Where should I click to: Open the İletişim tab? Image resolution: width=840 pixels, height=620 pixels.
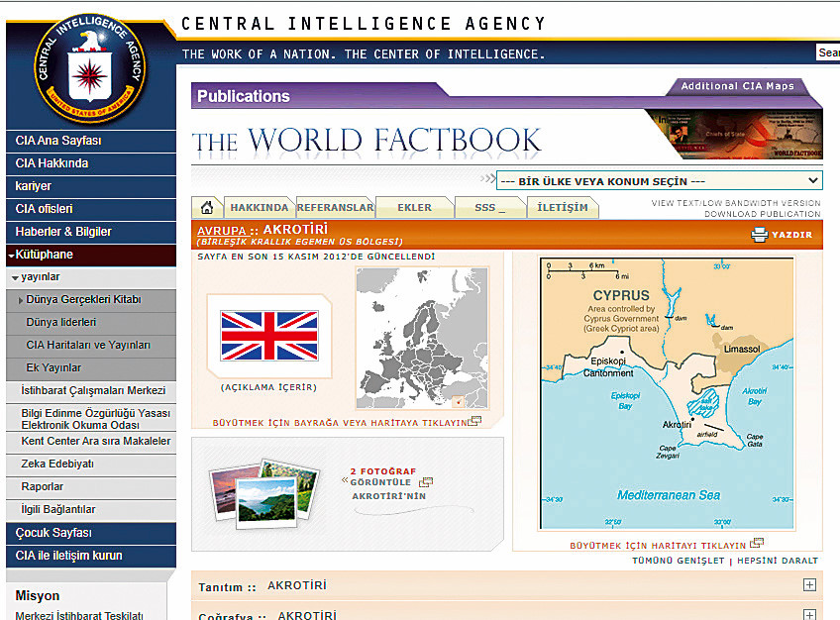pyautogui.click(x=563, y=208)
